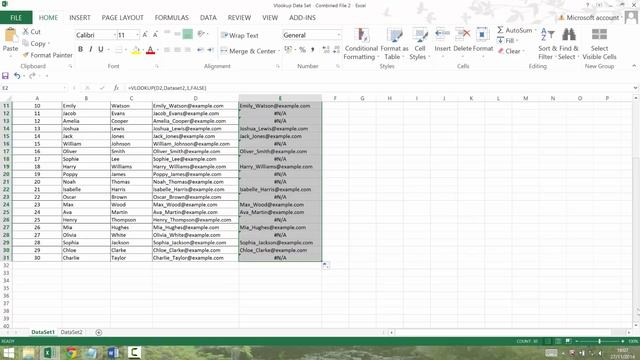Toggle Wrap Text
Image resolution: width=640 pixels, height=360 pixels.
pyautogui.click(x=240, y=36)
